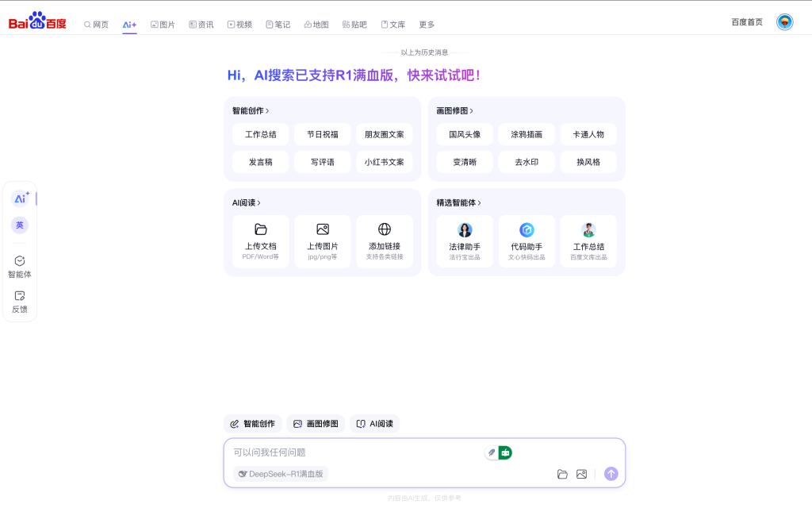Expand the AI阅读 section heading
Viewport: 812px width, 508px height.
[x=247, y=202]
